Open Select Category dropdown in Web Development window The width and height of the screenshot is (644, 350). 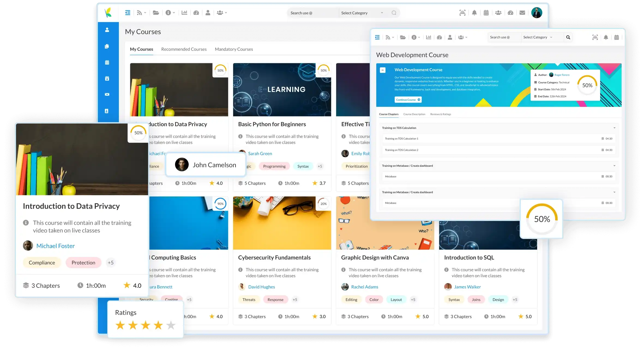click(538, 37)
